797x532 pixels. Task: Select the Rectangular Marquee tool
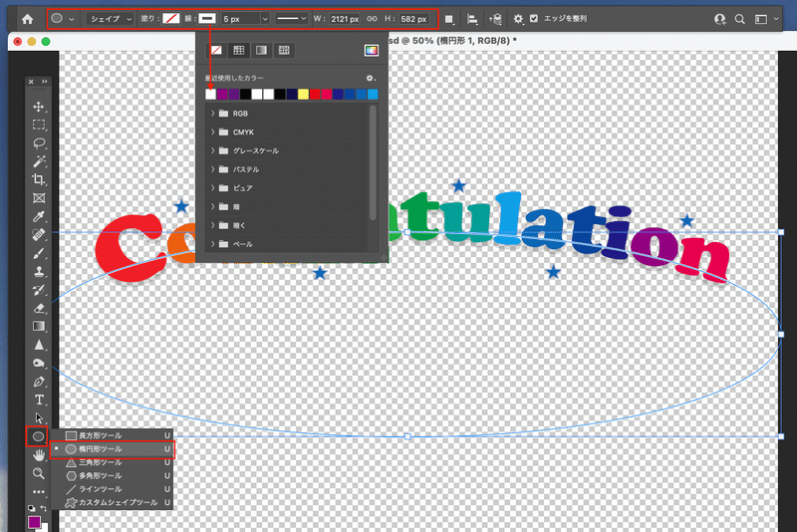click(x=39, y=125)
